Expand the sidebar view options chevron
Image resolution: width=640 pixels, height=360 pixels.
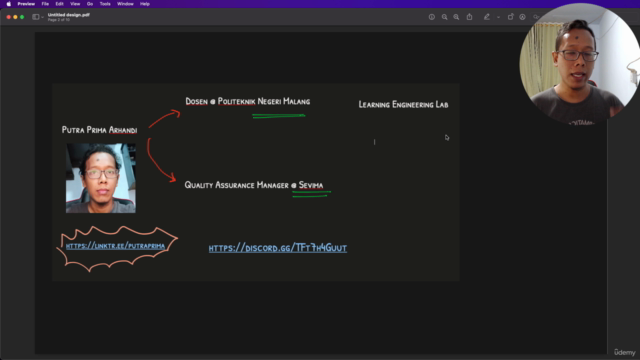click(x=42, y=17)
